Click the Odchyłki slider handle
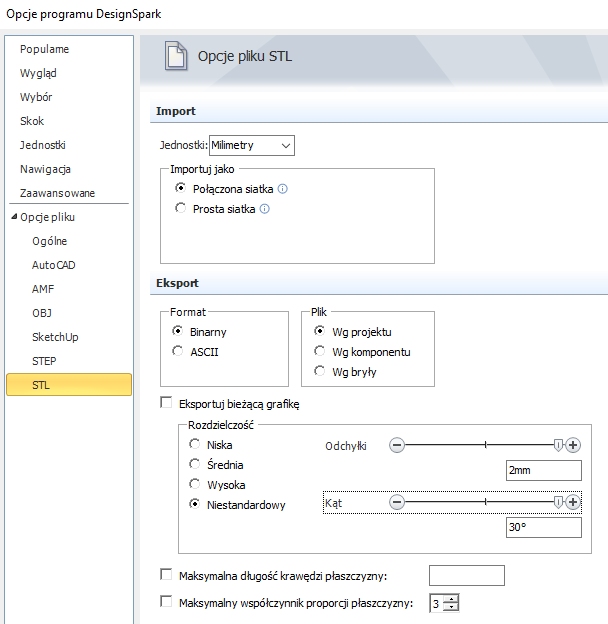 [x=558, y=446]
